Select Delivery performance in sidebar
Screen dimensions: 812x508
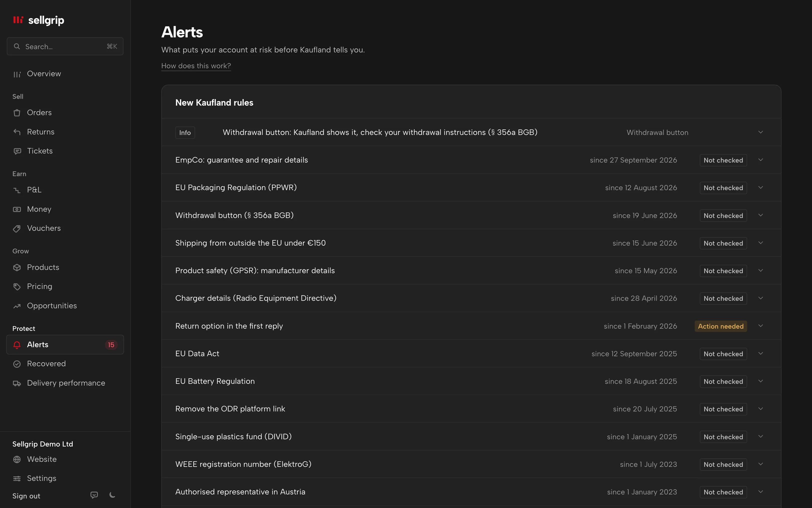(65, 383)
